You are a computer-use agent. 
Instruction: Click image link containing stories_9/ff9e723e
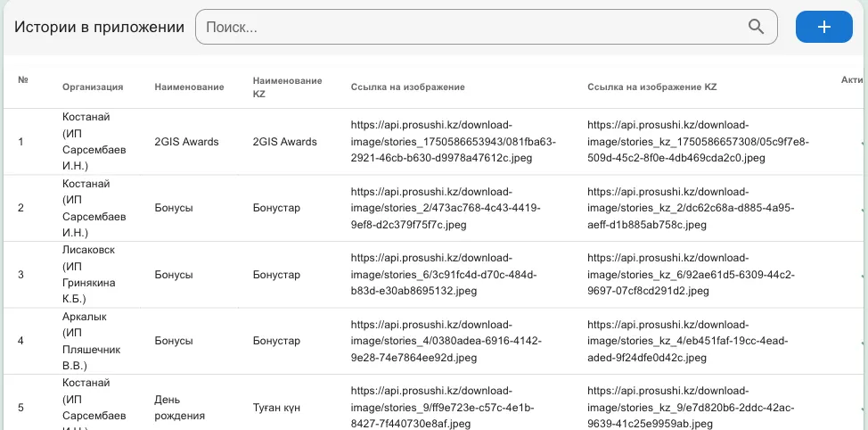tap(442, 408)
